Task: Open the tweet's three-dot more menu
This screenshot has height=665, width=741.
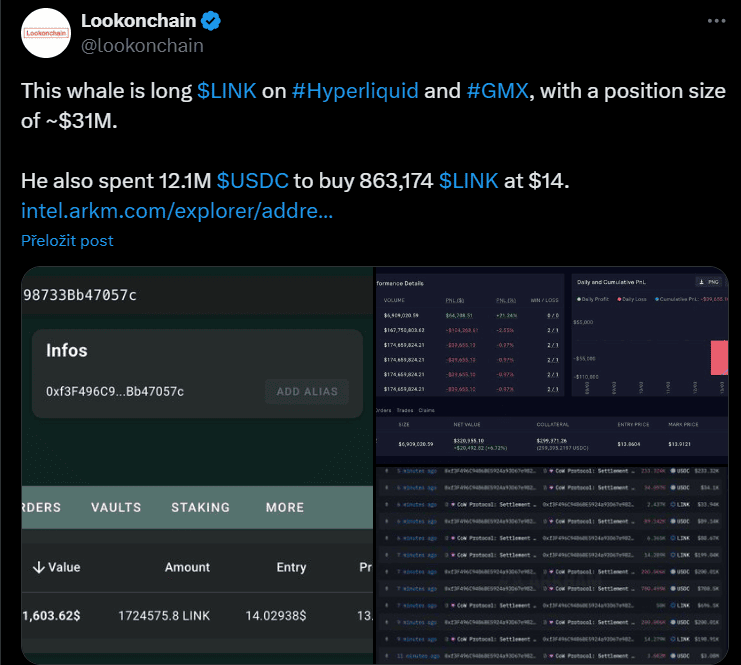Action: 717,21
